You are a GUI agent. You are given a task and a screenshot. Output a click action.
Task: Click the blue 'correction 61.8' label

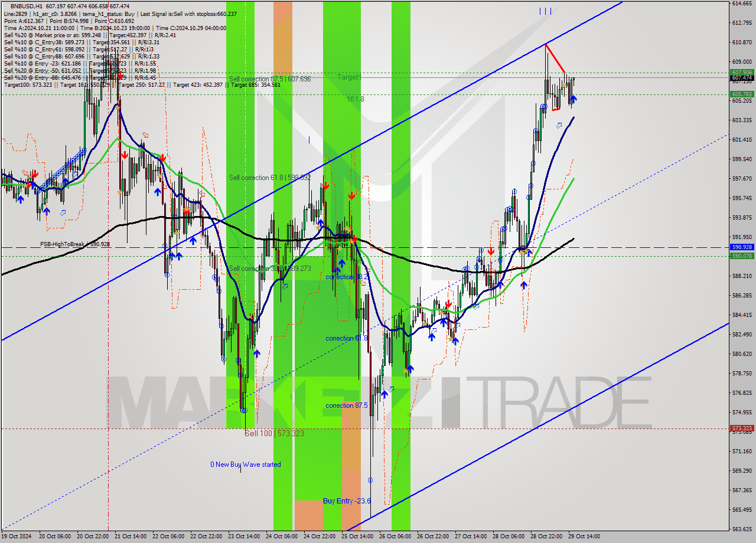tap(347, 338)
